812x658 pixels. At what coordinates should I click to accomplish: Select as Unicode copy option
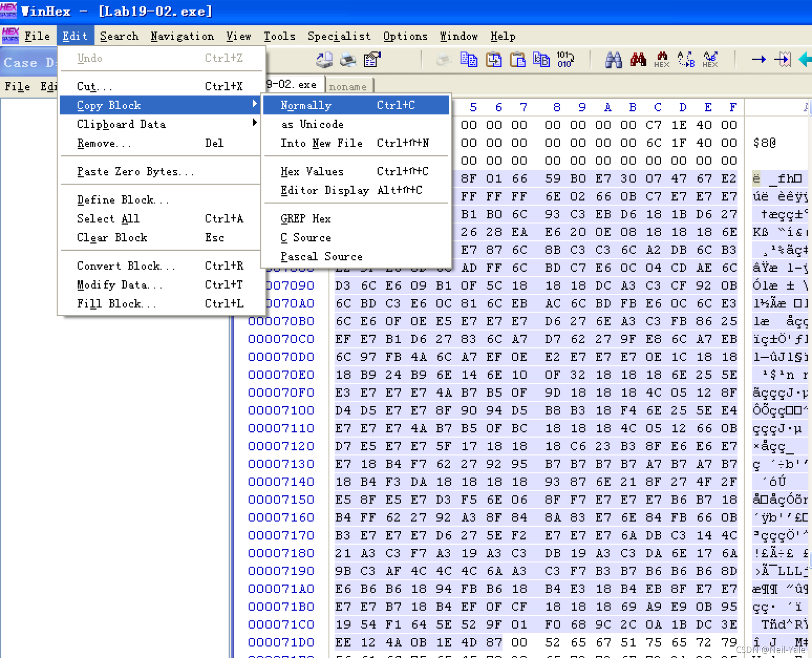(x=356, y=124)
